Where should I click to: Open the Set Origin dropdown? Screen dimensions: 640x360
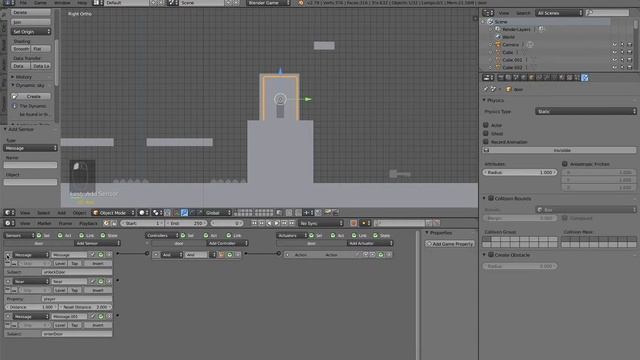click(x=31, y=31)
